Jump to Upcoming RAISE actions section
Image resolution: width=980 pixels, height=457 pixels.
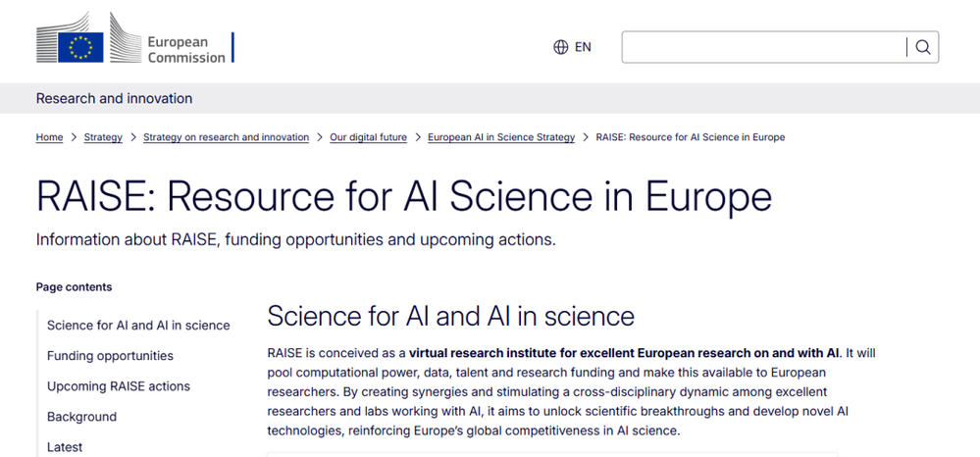[119, 386]
